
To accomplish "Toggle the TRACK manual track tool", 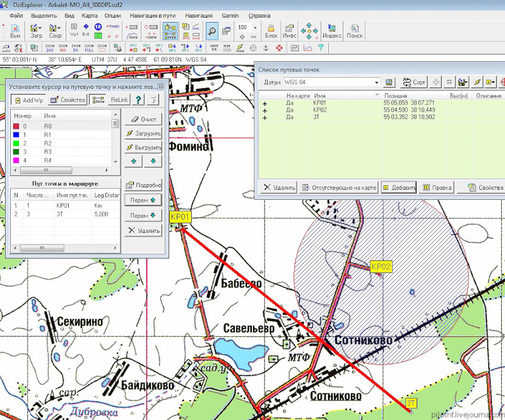I will (113, 26).
